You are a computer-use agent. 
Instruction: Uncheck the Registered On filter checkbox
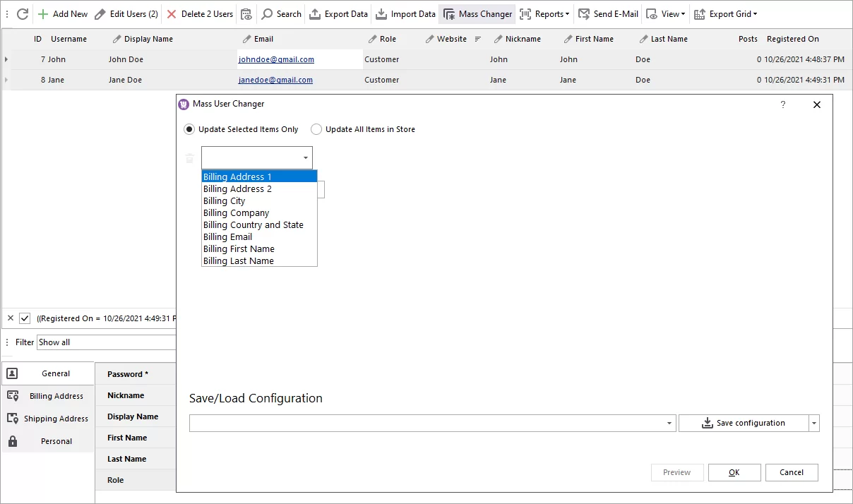point(26,318)
